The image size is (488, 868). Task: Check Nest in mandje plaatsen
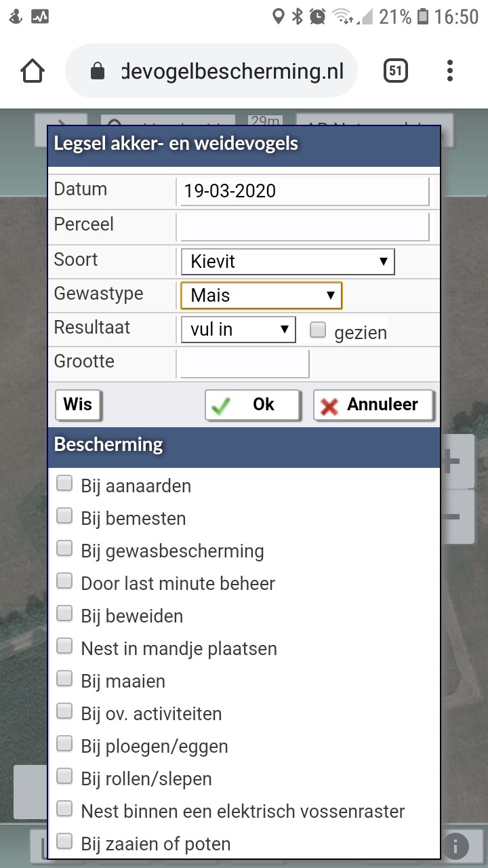(64, 646)
